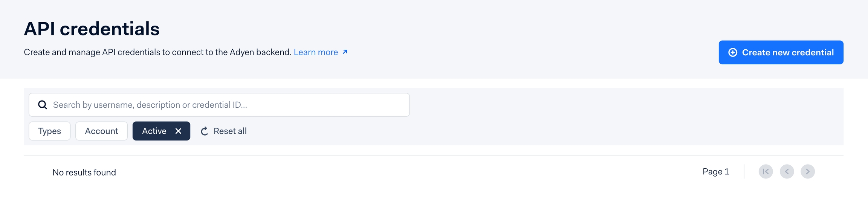Open the Types filter dropdown
This screenshot has height=209, width=868.
[x=49, y=131]
